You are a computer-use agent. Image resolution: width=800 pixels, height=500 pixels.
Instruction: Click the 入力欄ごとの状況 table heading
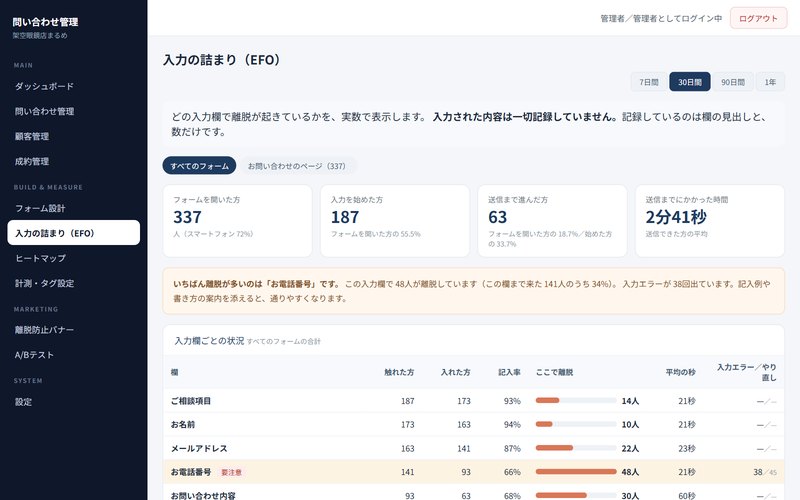tap(209, 341)
